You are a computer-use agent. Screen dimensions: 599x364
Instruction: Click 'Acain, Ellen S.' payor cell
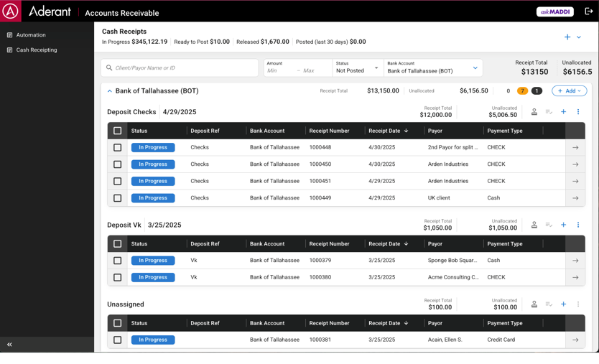445,340
